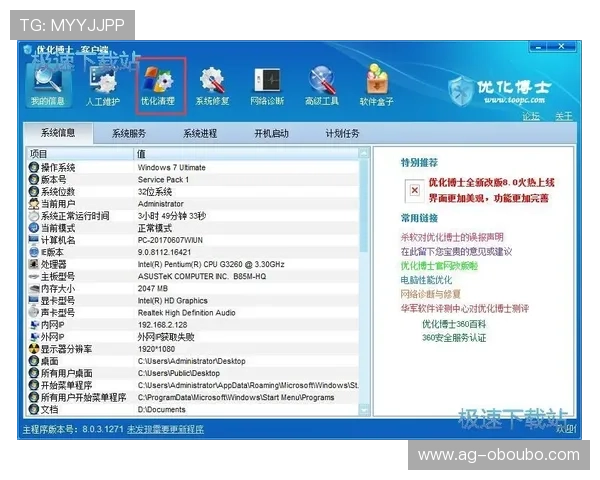Select the 1920*1080 value
The width and height of the screenshot is (600, 480).
click(x=156, y=349)
